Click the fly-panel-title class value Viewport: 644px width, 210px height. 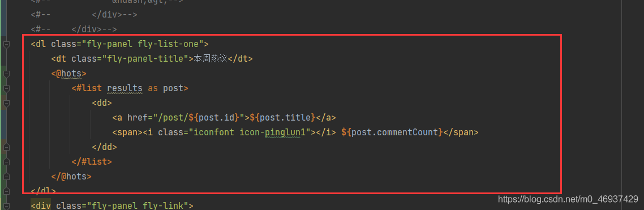coord(145,59)
